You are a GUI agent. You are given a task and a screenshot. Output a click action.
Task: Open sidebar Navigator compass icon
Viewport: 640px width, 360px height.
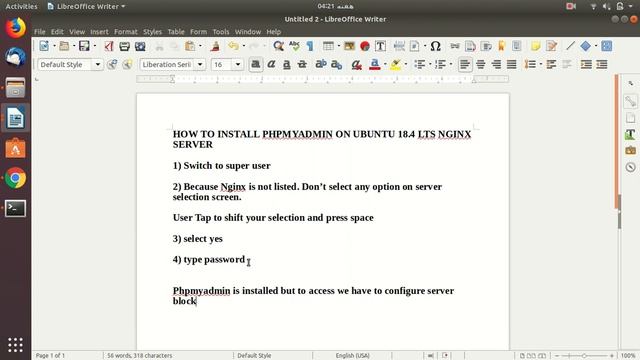tap(630, 167)
